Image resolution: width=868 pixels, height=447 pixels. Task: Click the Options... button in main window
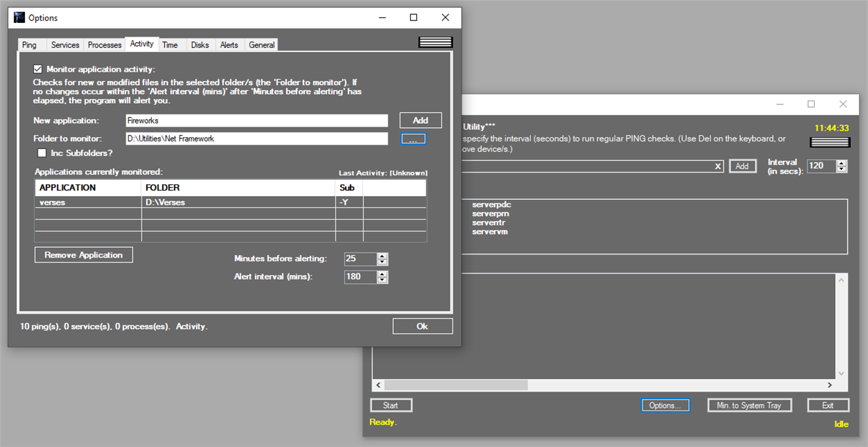pos(666,405)
